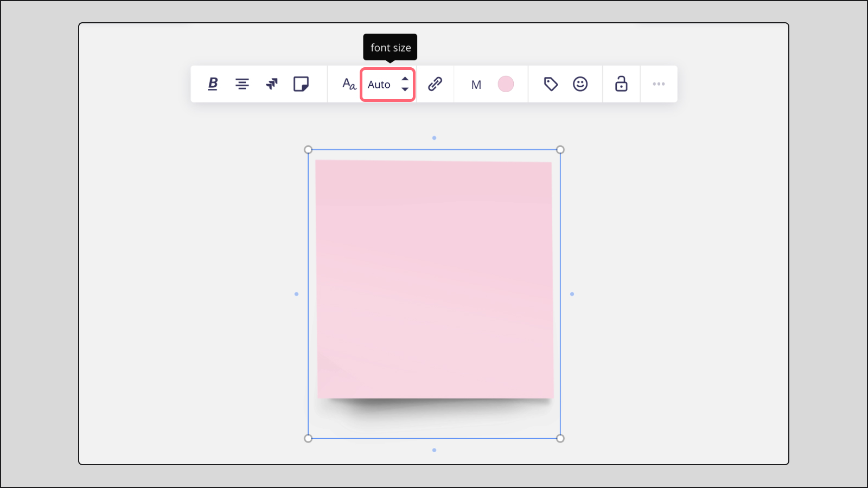Click the bottom-right resize handle
The height and width of the screenshot is (488, 868).
click(561, 438)
